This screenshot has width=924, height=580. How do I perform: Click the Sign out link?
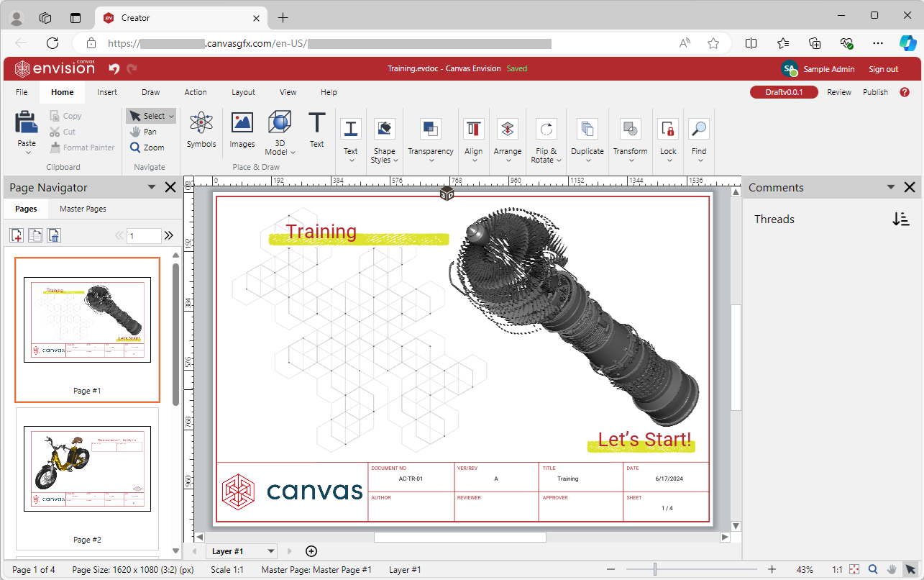(883, 69)
